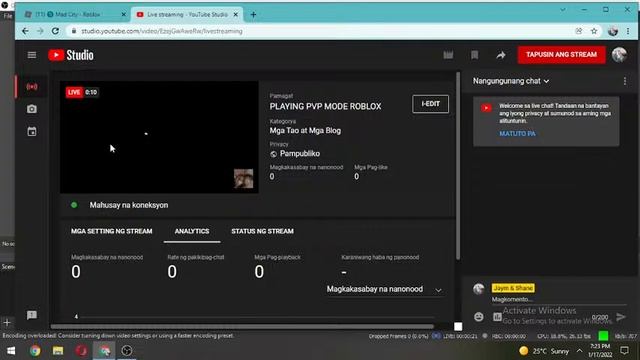Image resolution: width=640 pixels, height=360 pixels.
Task: Click the YouTube Studio logo
Action: [x=71, y=55]
